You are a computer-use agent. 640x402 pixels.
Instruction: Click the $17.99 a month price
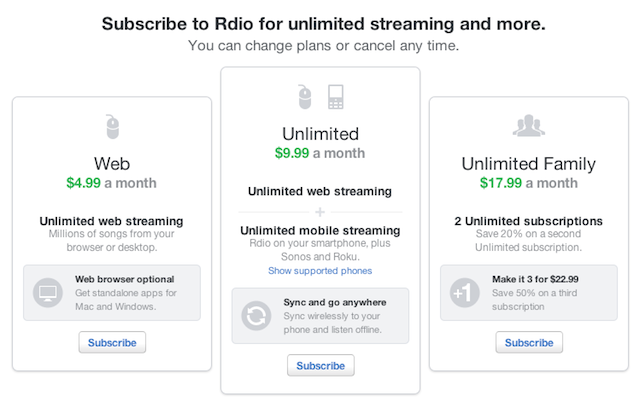pos(529,183)
